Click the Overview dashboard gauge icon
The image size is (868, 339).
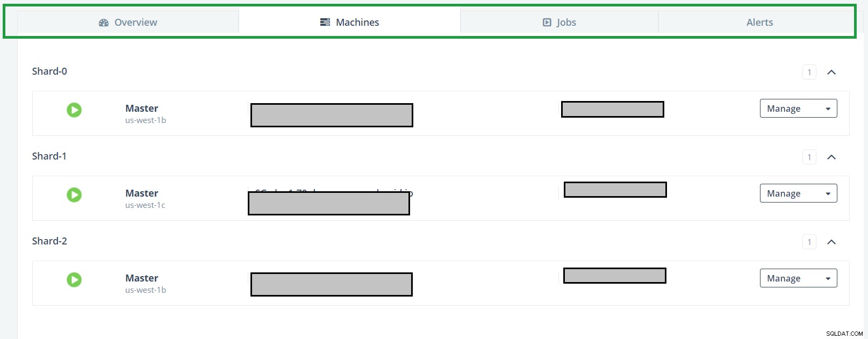[104, 23]
